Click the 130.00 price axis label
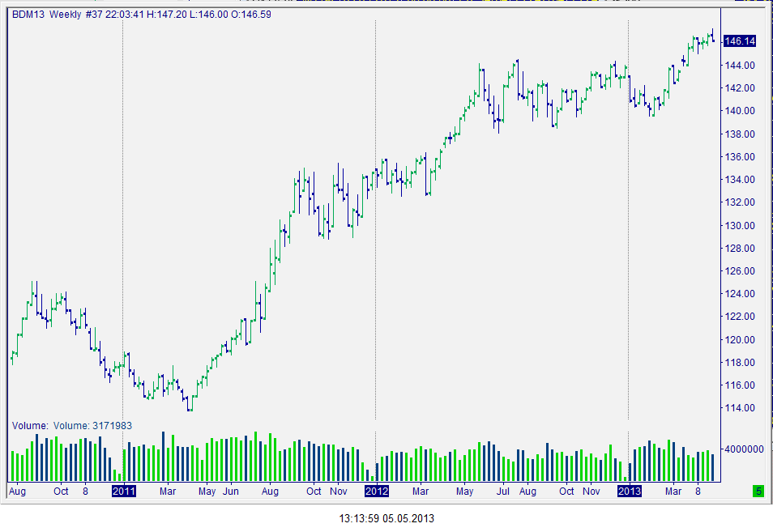 [x=740, y=226]
